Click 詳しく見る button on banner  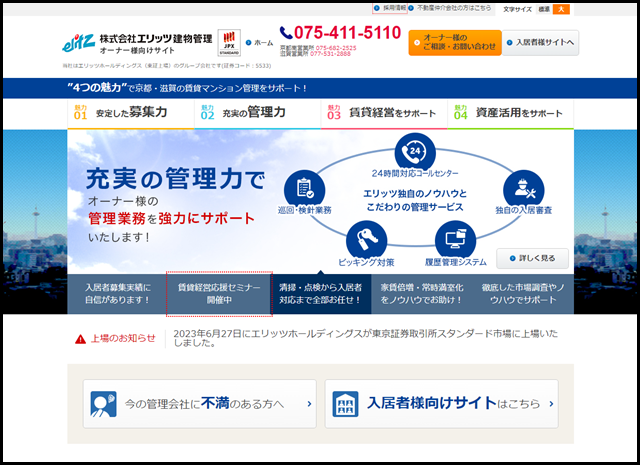pyautogui.click(x=532, y=258)
